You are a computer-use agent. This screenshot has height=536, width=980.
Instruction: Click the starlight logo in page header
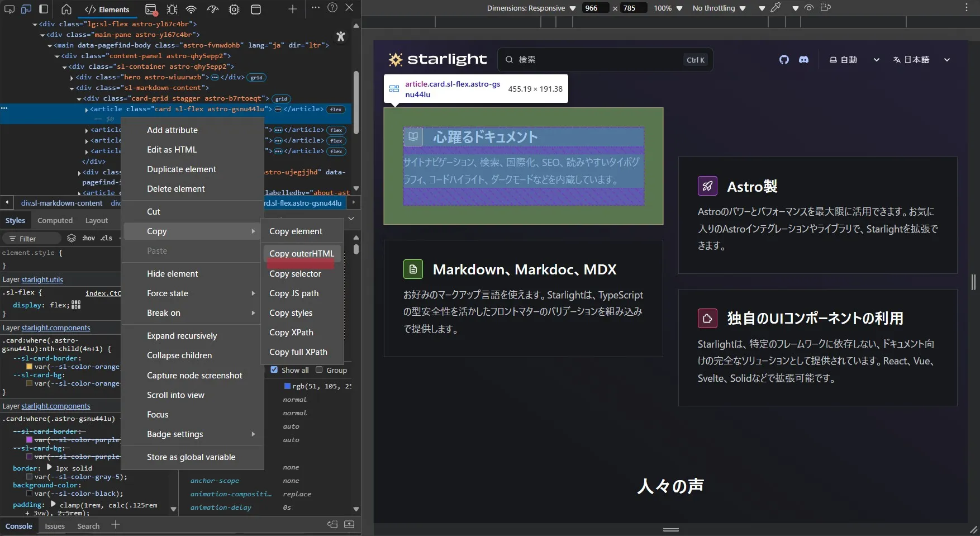[437, 59]
